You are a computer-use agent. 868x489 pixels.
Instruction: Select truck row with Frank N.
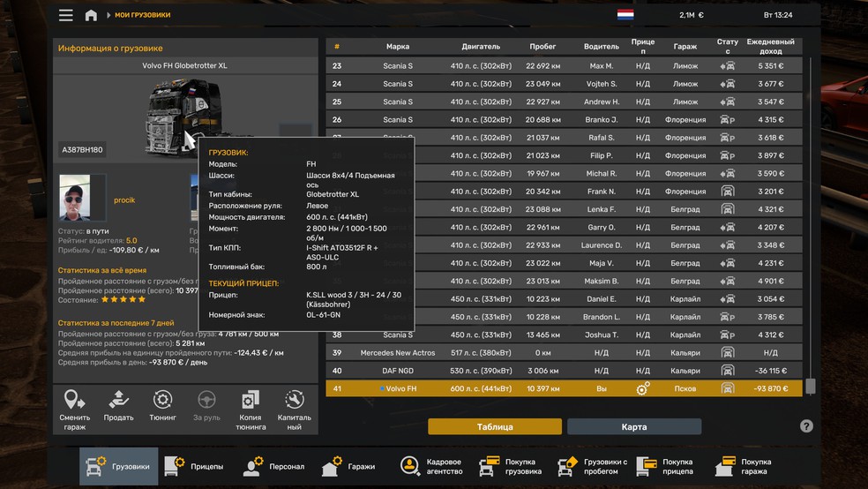[x=564, y=192]
